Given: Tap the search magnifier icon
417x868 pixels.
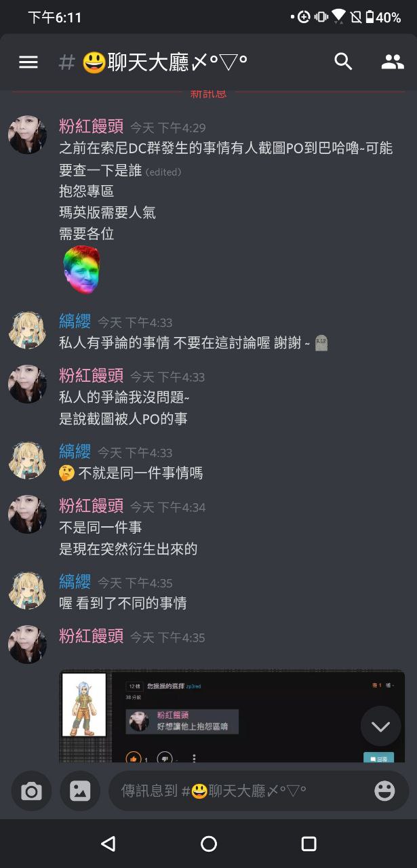Looking at the screenshot, I should click(344, 62).
